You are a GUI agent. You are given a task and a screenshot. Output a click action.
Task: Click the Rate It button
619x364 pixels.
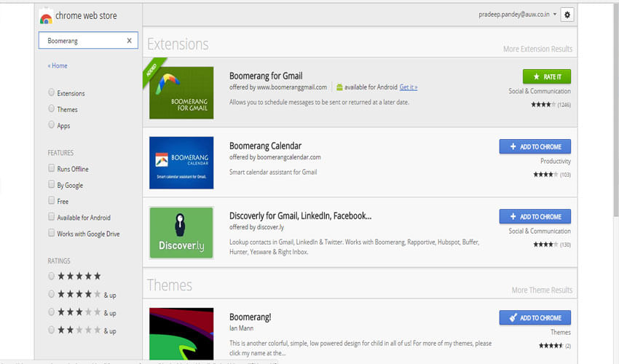point(546,76)
